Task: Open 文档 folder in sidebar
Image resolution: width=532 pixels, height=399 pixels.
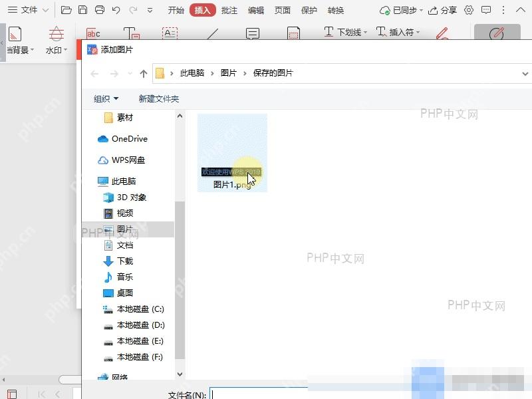Action: (118, 245)
